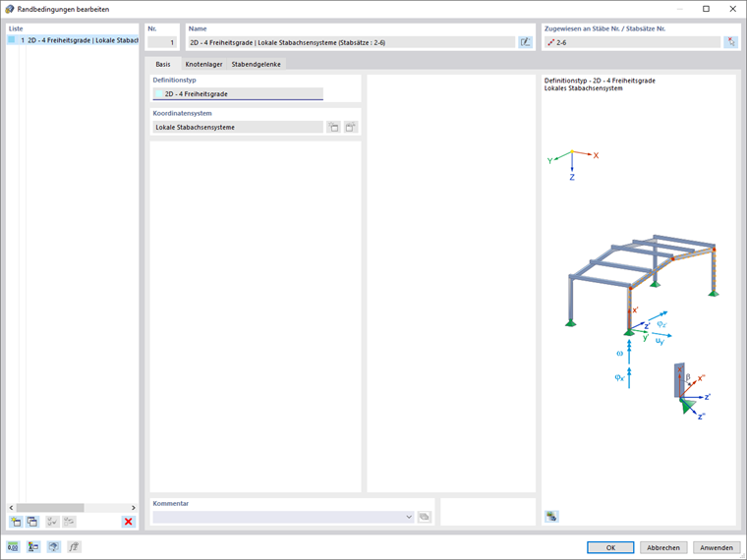
Task: Click the copy boundary condition icon below list
Action: (32, 522)
